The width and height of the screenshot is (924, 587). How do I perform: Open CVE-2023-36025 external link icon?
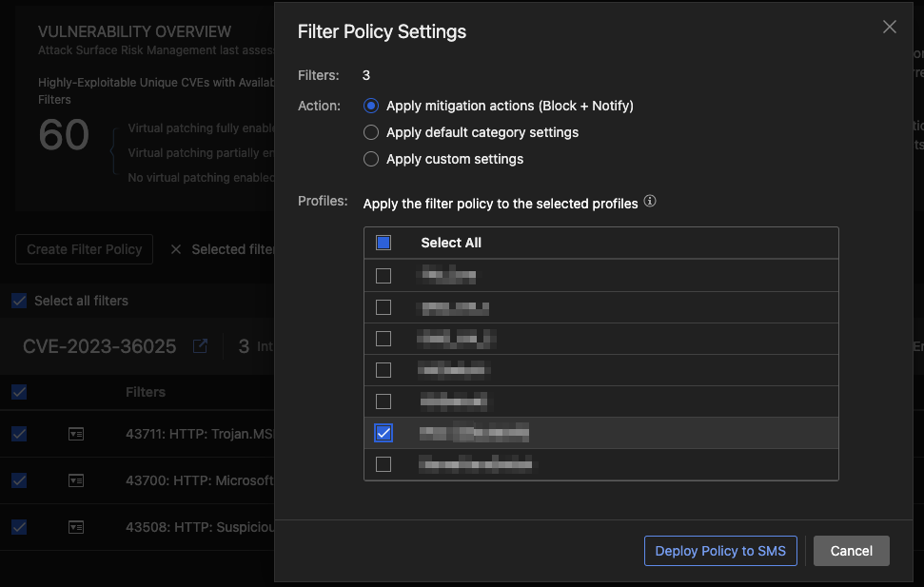click(x=201, y=346)
